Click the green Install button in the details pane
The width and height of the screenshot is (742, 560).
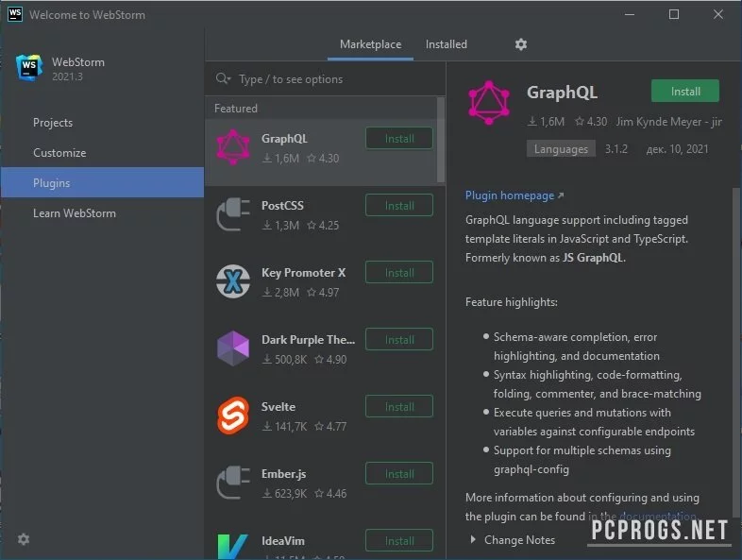tap(685, 91)
